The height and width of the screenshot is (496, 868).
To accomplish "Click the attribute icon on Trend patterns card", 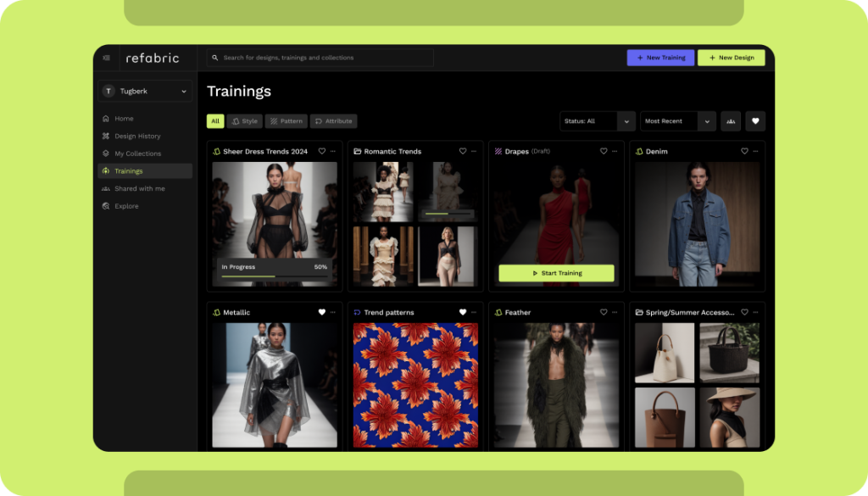I will click(358, 312).
